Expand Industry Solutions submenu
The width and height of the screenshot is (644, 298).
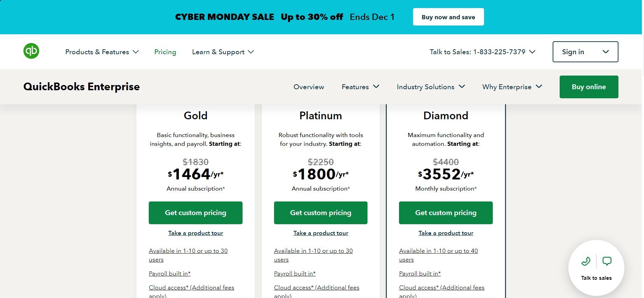click(x=431, y=87)
